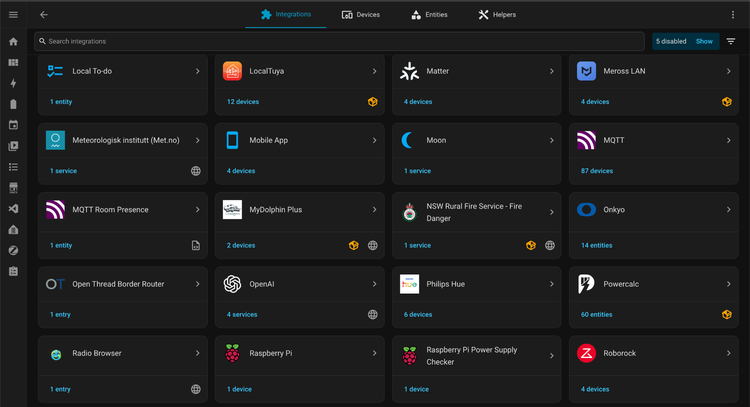
Task: Open 1 entry link under Radio Browser
Action: click(x=60, y=389)
